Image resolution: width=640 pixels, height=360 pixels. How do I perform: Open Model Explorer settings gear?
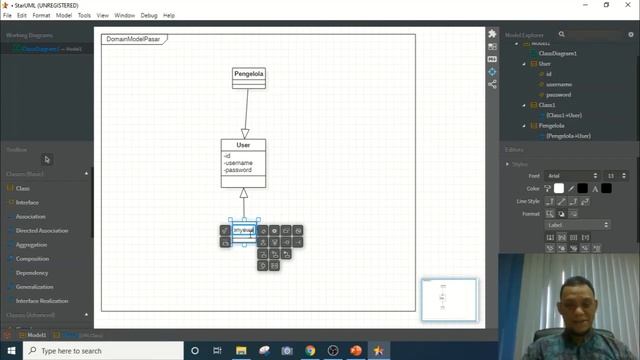(x=631, y=35)
